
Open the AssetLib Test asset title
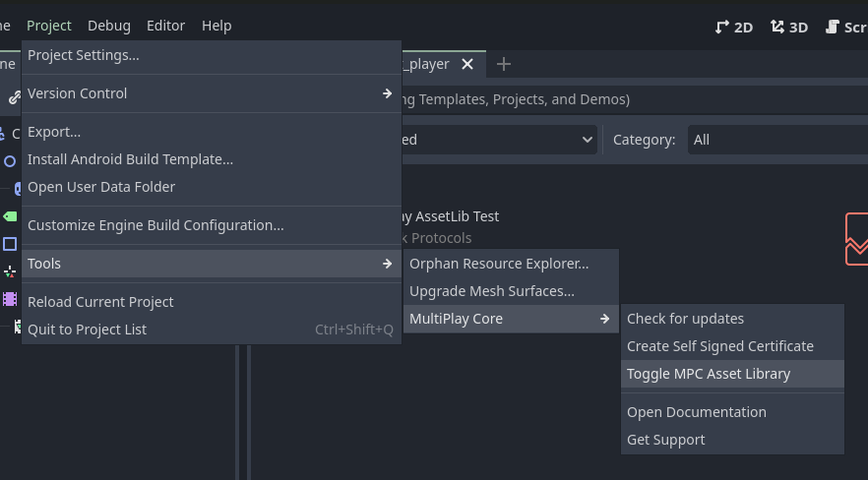[x=451, y=216]
